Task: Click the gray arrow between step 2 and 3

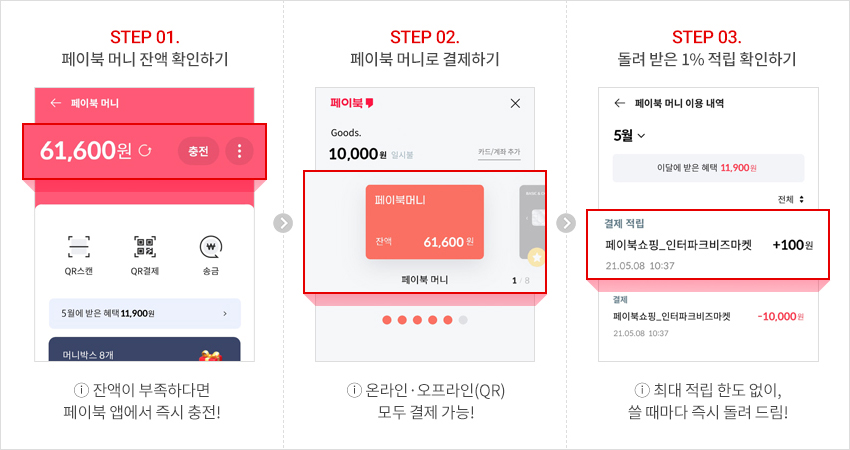Action: click(x=566, y=223)
